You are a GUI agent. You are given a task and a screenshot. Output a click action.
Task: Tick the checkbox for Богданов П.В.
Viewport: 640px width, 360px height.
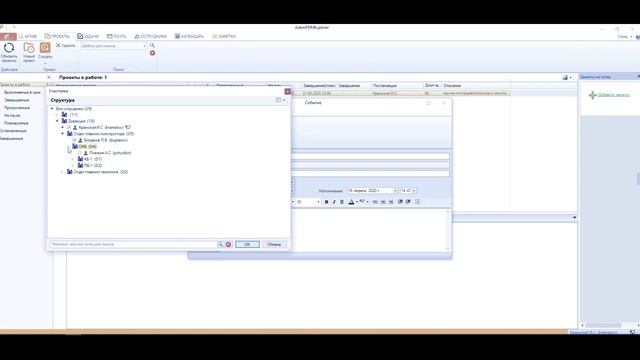[74, 140]
